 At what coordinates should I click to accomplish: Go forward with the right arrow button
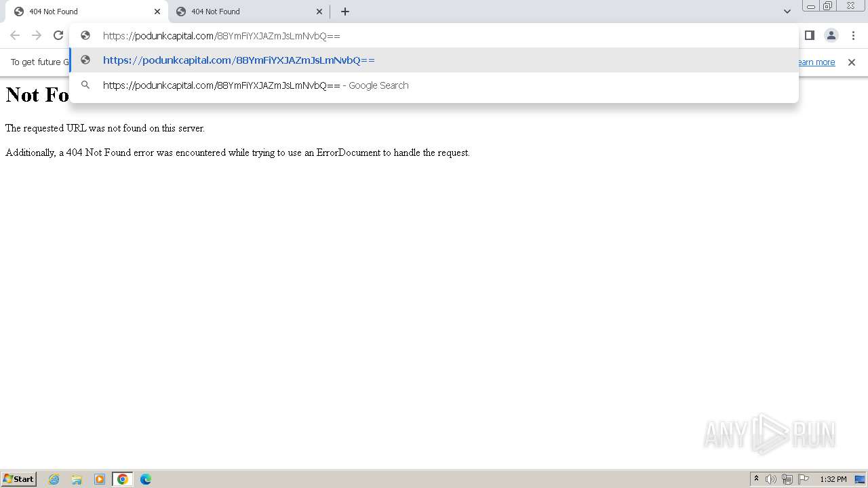pos(37,35)
